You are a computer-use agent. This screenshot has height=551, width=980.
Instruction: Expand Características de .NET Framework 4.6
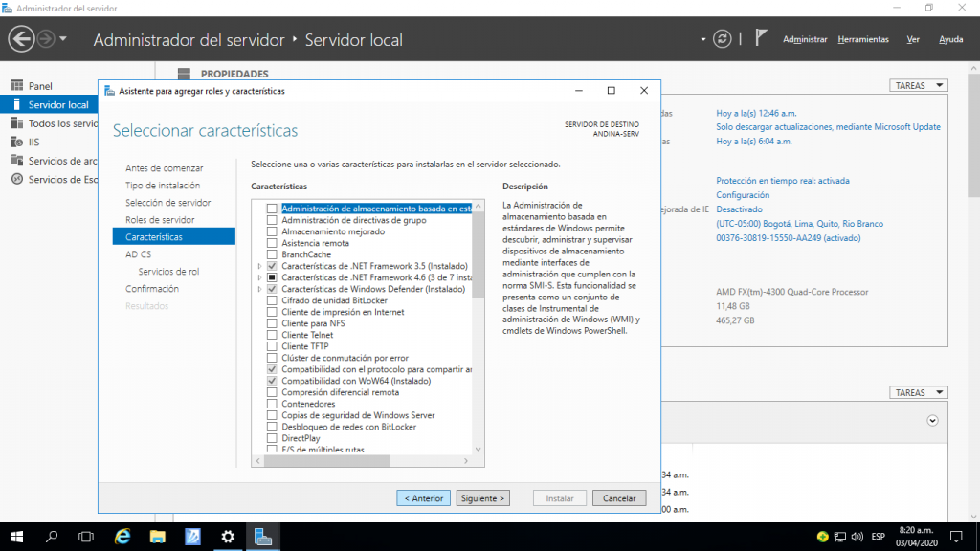pyautogui.click(x=259, y=277)
